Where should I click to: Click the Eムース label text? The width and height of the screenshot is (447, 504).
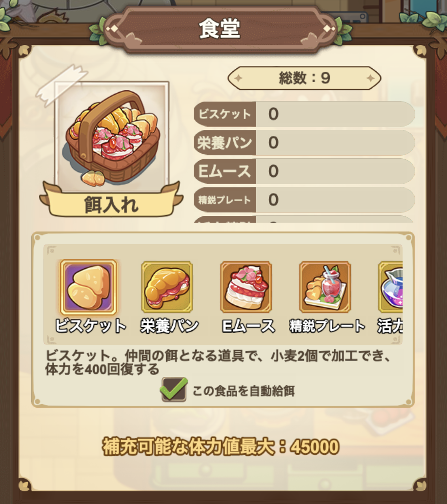click(x=248, y=326)
